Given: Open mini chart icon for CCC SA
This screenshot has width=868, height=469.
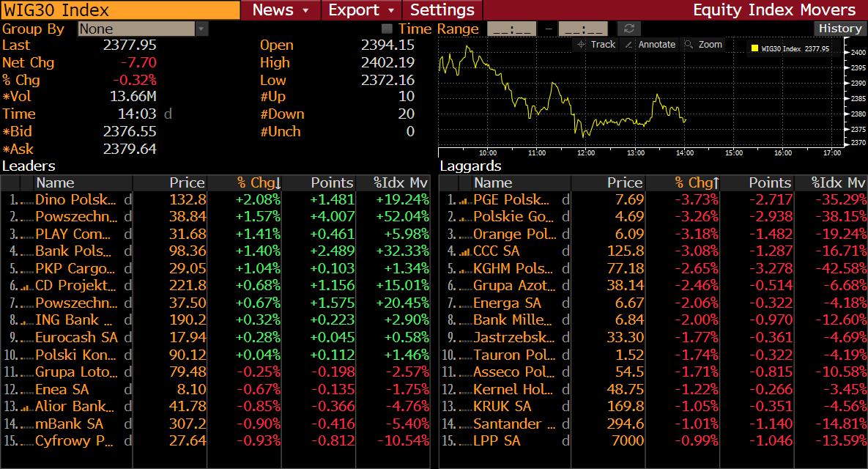Looking at the screenshot, I should click(x=465, y=252).
